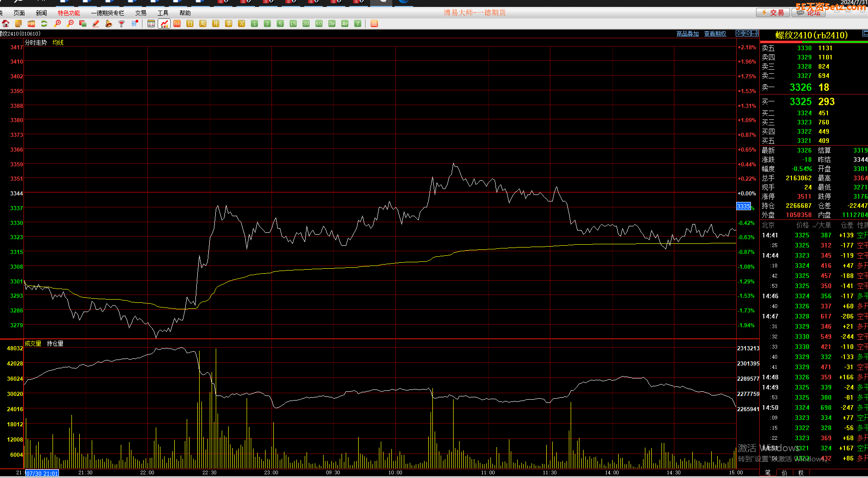This screenshot has width=868, height=478.
Task: Click the 交易 trade button
Action: 773,12
